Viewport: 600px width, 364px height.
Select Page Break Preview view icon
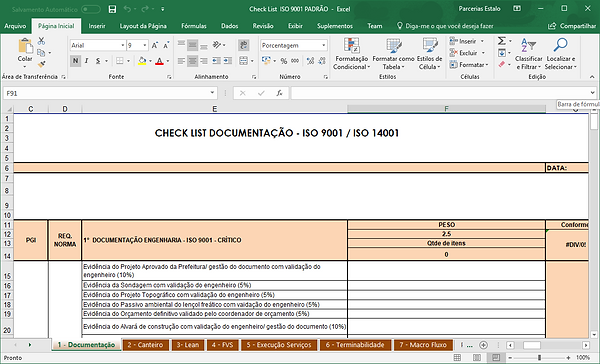point(496,357)
